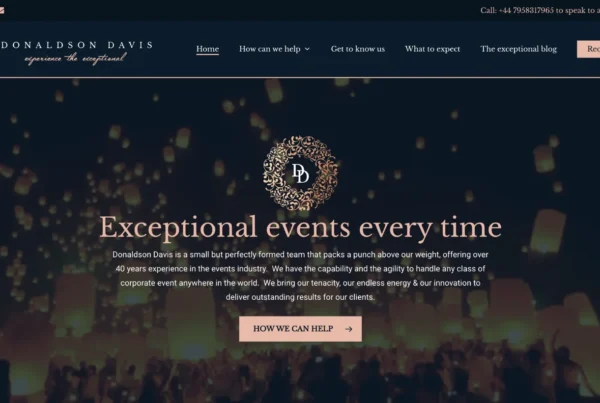The image size is (600, 403).
Task: Call the +44 7958317965 phone number link
Action: point(526,10)
